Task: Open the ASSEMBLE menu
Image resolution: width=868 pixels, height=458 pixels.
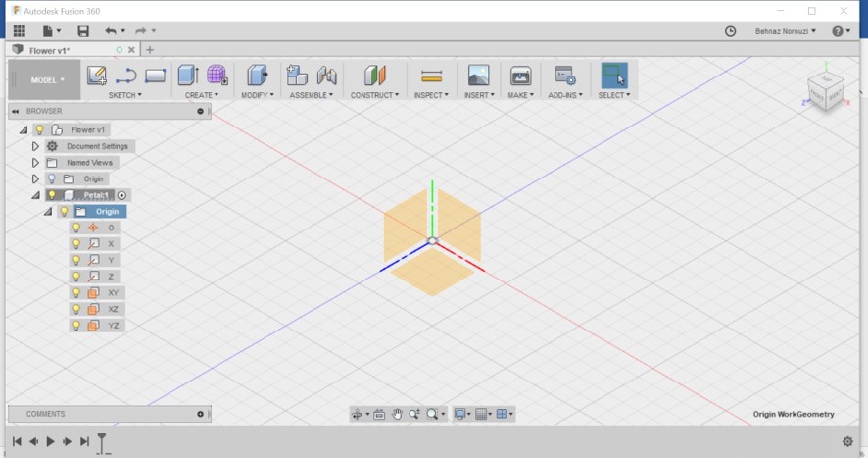Action: (x=312, y=95)
